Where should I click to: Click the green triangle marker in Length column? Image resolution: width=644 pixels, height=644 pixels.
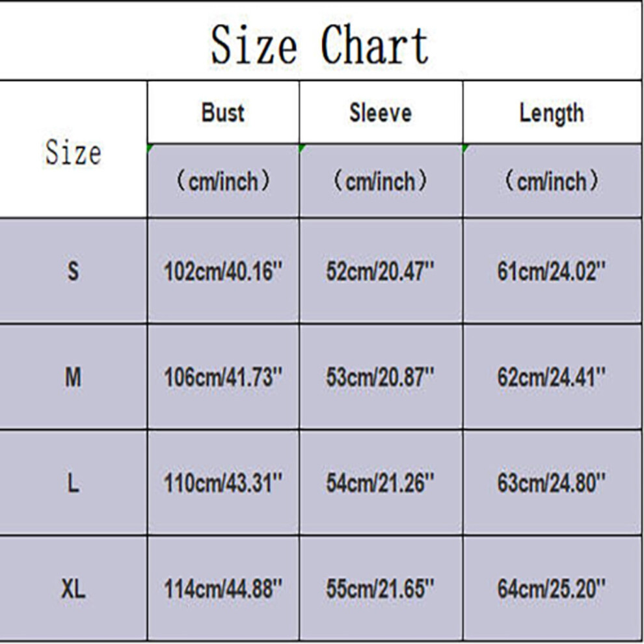466,148
